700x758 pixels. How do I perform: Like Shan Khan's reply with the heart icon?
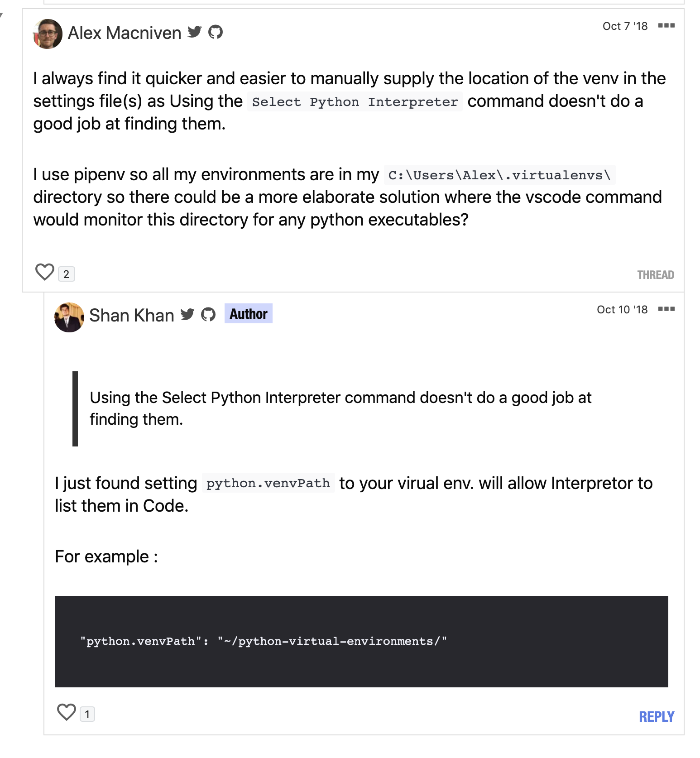point(66,712)
